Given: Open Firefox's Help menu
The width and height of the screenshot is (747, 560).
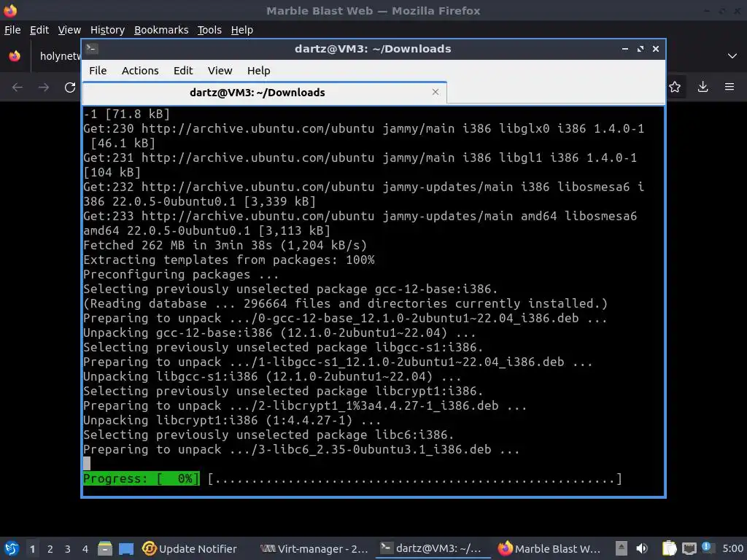Looking at the screenshot, I should point(241,30).
